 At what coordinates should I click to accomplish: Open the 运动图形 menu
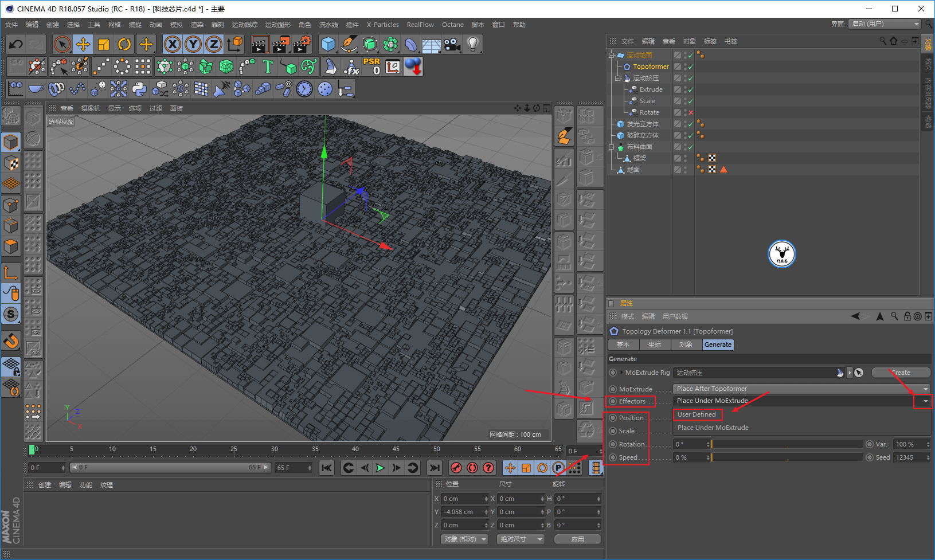(x=278, y=25)
